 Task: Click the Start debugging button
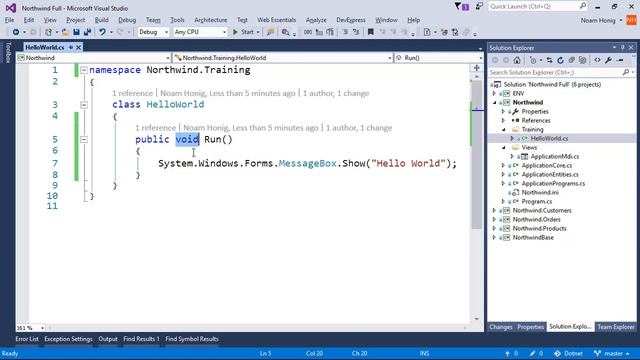(243, 32)
